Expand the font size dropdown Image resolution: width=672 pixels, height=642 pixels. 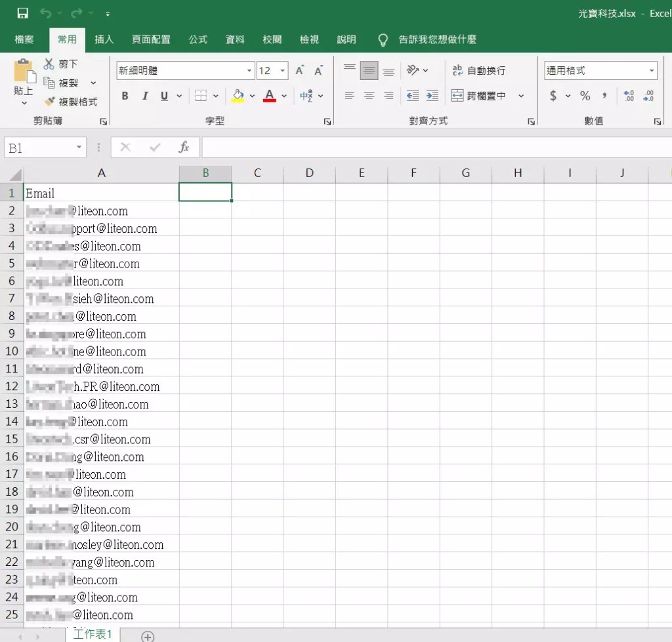pyautogui.click(x=283, y=71)
